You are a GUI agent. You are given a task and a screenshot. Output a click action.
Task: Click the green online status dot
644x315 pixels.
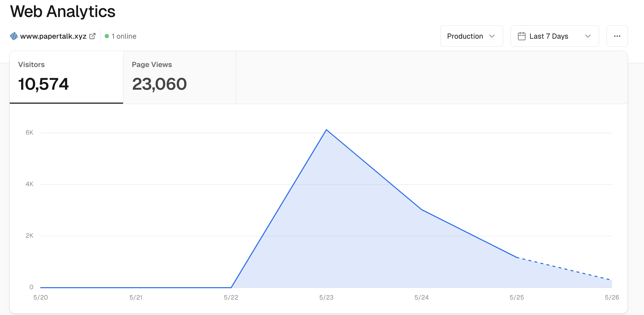[x=107, y=36]
